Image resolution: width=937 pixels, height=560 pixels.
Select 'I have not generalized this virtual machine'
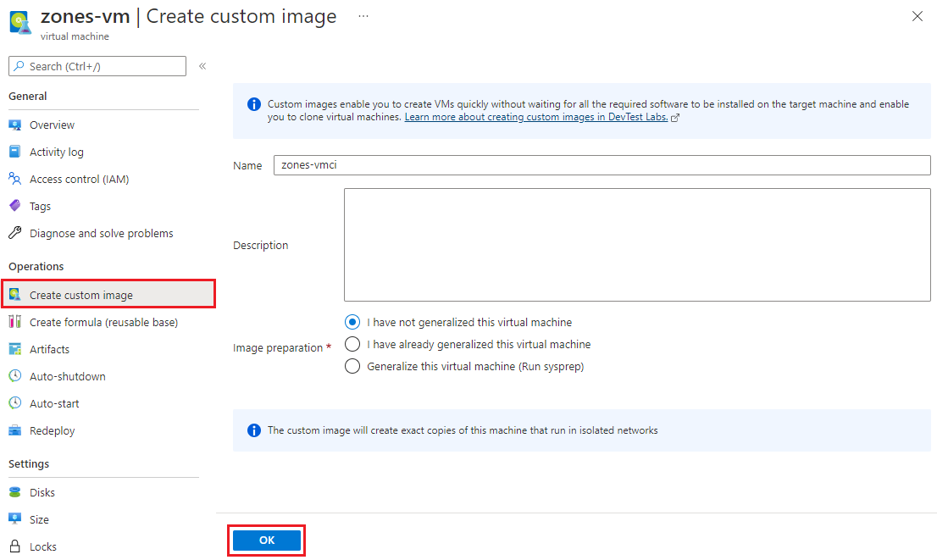tap(352, 322)
